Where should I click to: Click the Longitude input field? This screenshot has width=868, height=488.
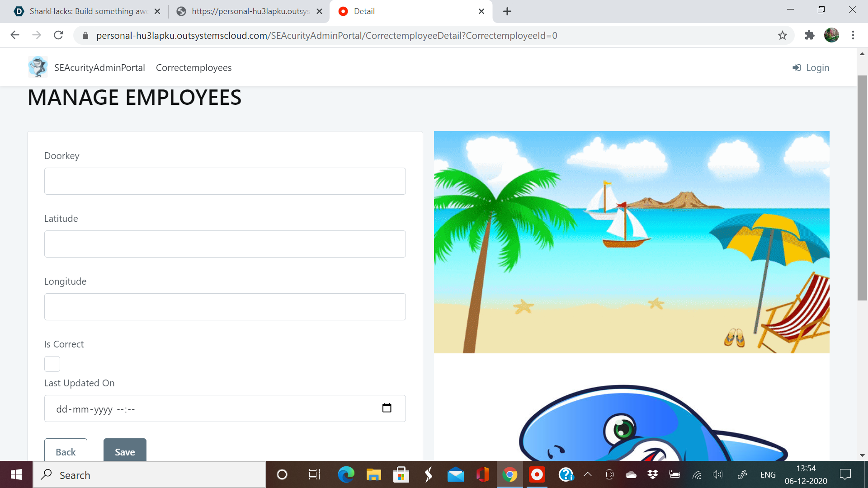pos(225,307)
